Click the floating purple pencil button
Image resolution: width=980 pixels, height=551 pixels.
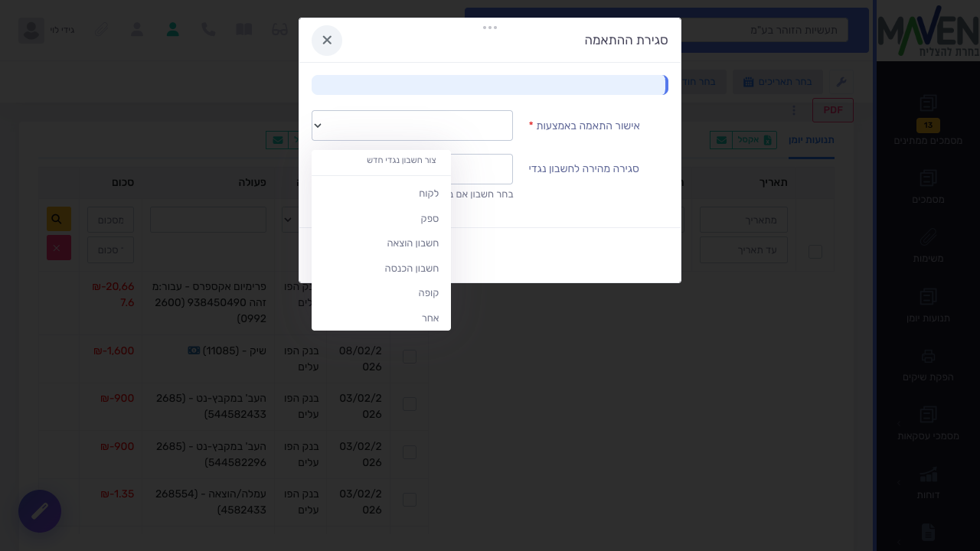pyautogui.click(x=40, y=511)
